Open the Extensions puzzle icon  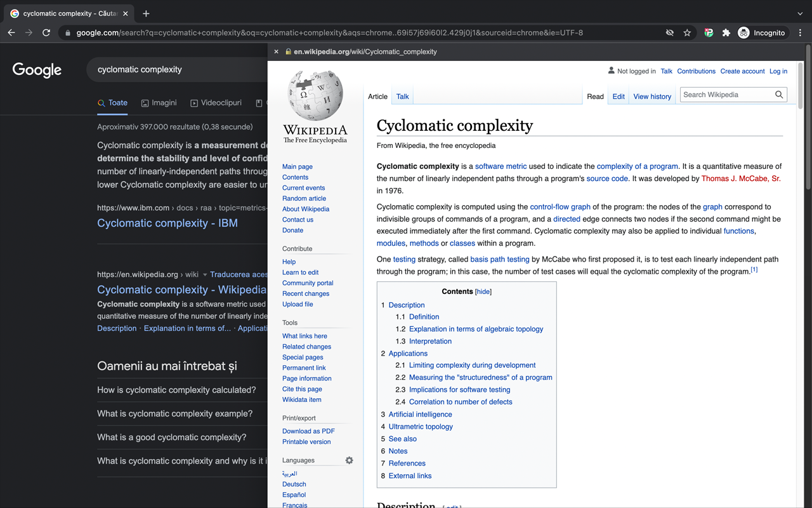[x=726, y=32]
